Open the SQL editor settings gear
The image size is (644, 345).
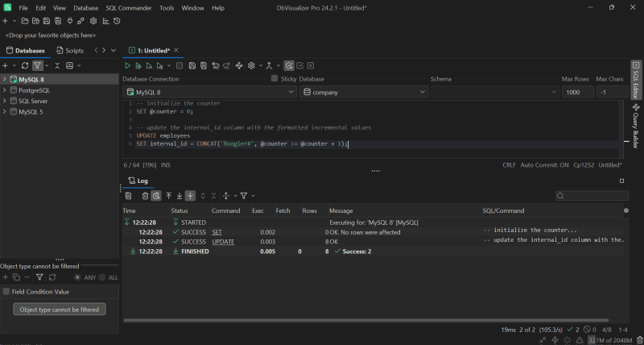click(x=251, y=65)
